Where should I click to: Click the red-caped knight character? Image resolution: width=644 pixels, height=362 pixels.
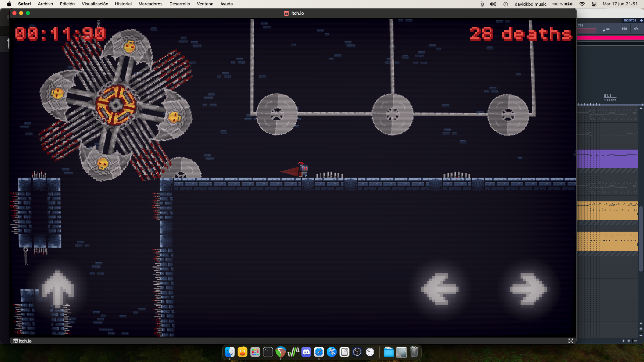click(x=294, y=170)
